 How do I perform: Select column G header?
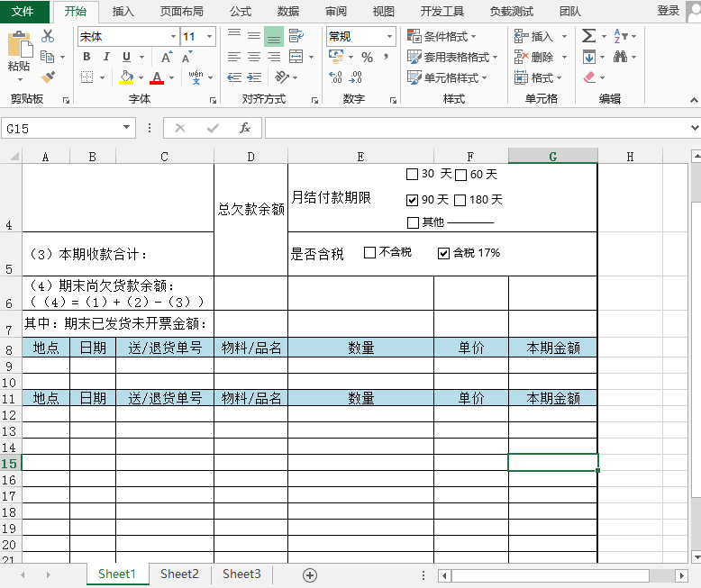[x=552, y=157]
